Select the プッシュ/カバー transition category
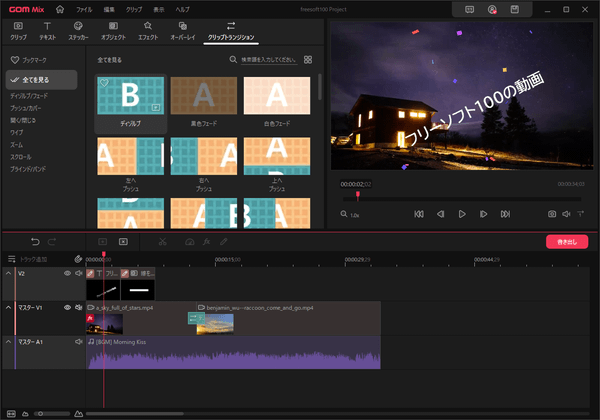The width and height of the screenshot is (600, 420). point(28,106)
